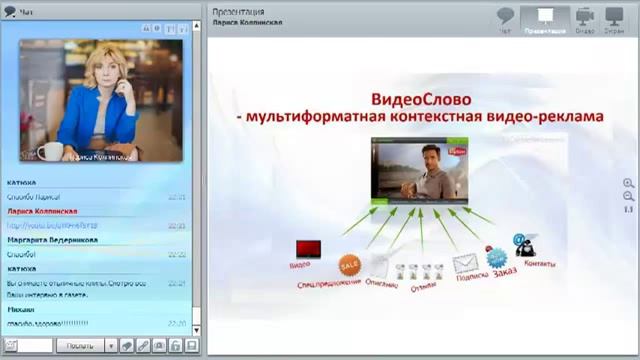This screenshot has width=640, height=360.
Task: Click the Лариса Колпинская name in chat
Action: tap(42, 211)
